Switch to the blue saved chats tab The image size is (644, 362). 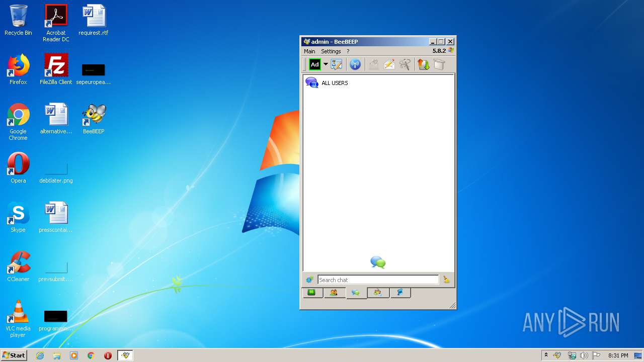(x=400, y=292)
